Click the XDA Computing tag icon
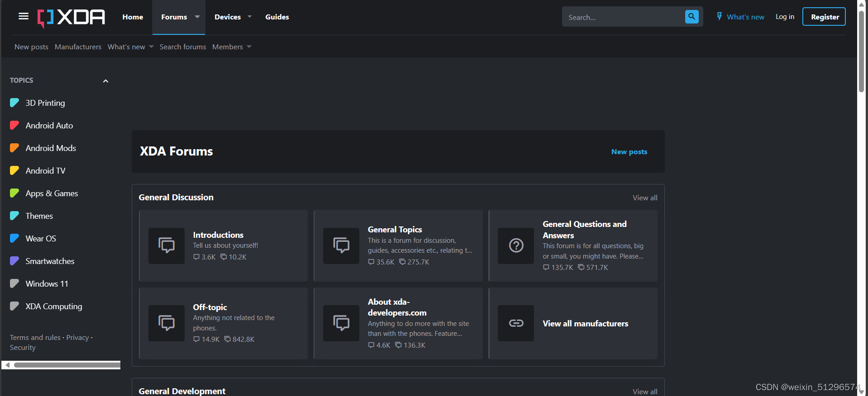868x396 pixels. click(x=14, y=306)
